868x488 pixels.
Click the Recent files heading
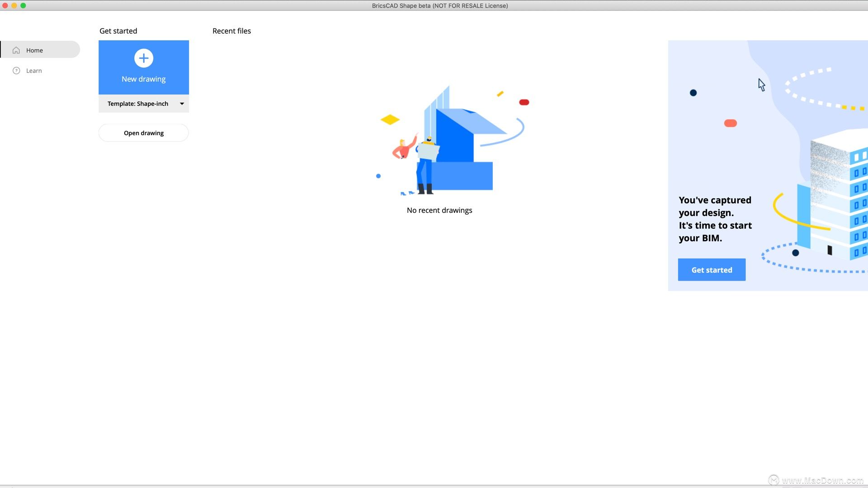(231, 31)
